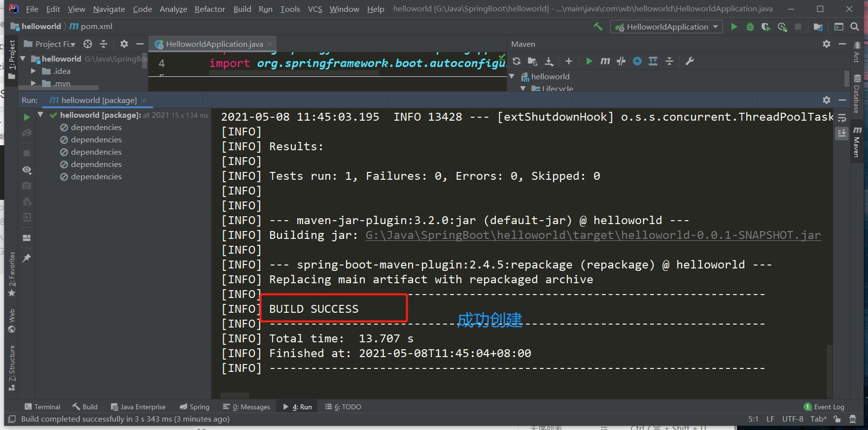The image size is (868, 430).
Task: Execute Maven goal 'm' icon
Action: coord(605,61)
